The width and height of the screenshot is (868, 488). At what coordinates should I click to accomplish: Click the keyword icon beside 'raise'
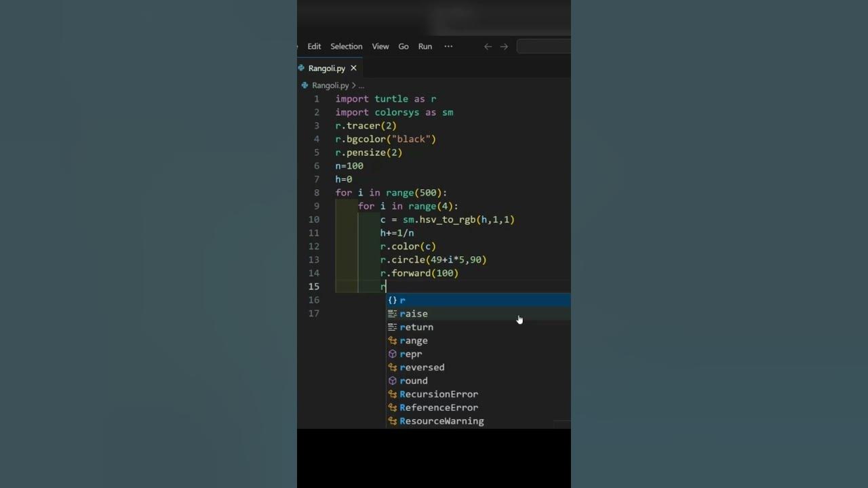tap(393, 314)
